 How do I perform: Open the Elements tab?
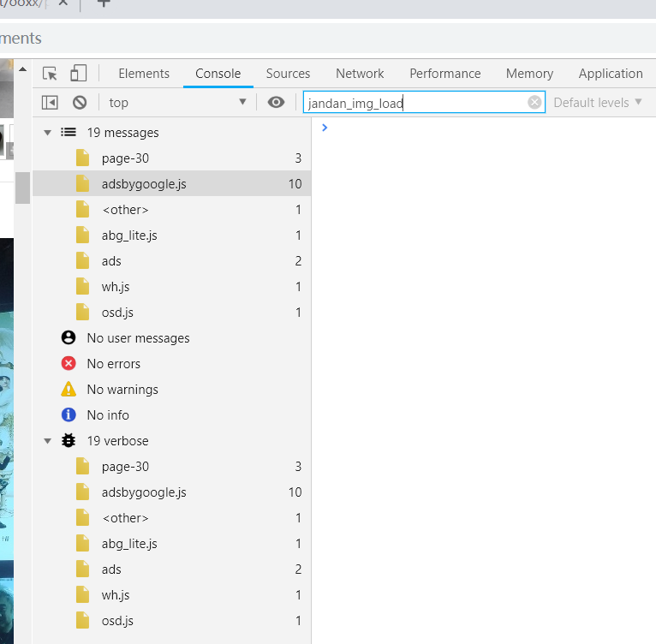click(x=144, y=74)
